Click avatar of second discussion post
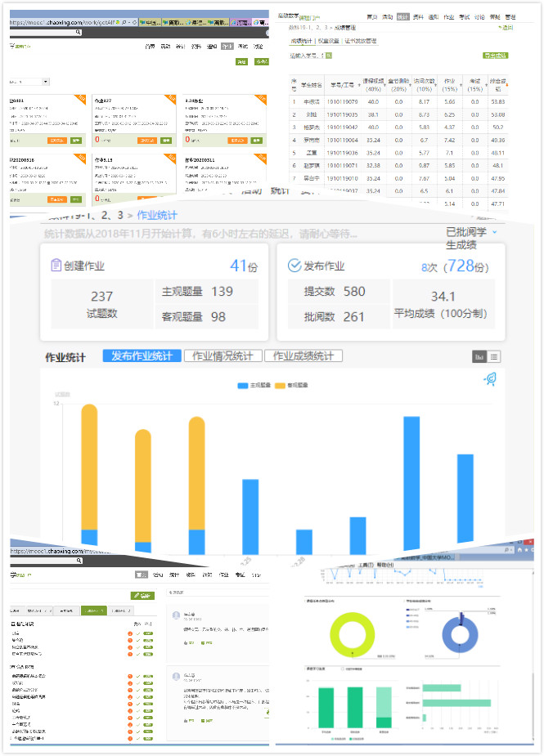This screenshot has height=756, width=544. [x=173, y=675]
